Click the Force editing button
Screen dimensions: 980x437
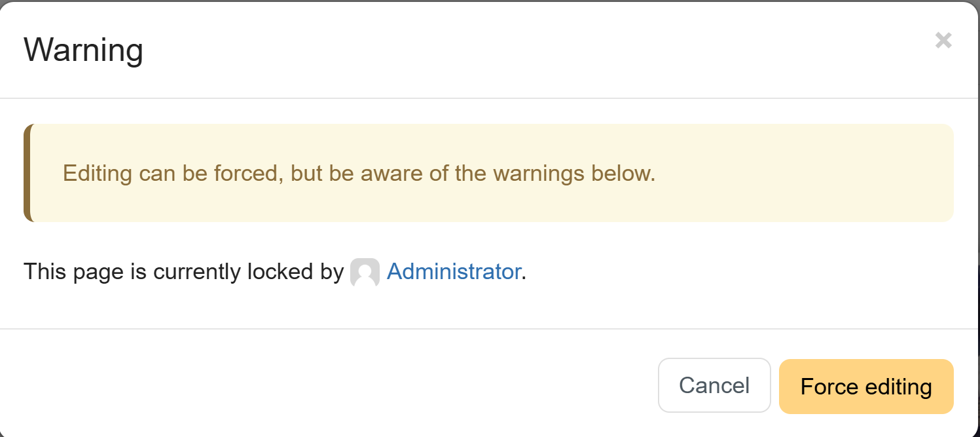coord(865,387)
